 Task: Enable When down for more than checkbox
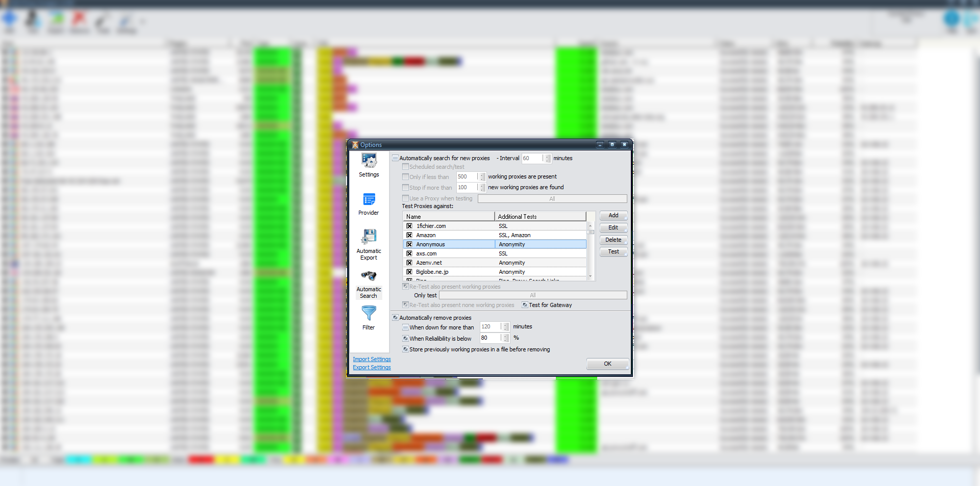(405, 327)
